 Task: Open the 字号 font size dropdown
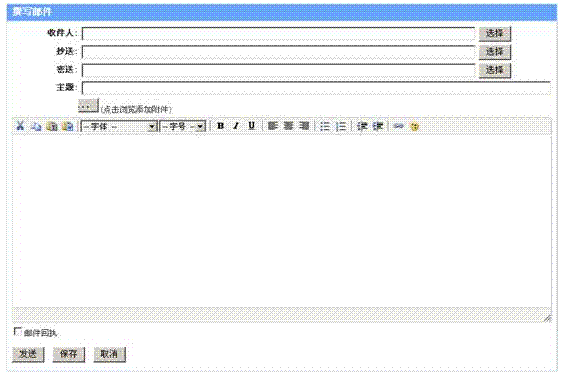coord(183,126)
